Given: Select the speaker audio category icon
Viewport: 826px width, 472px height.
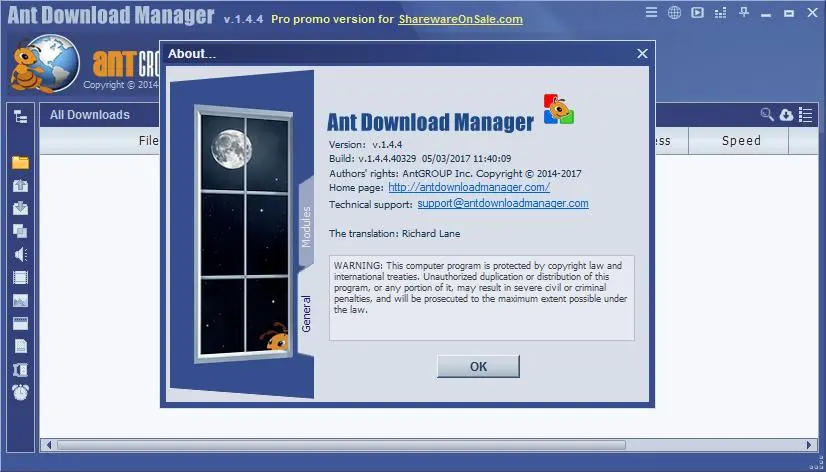Looking at the screenshot, I should coord(20,254).
